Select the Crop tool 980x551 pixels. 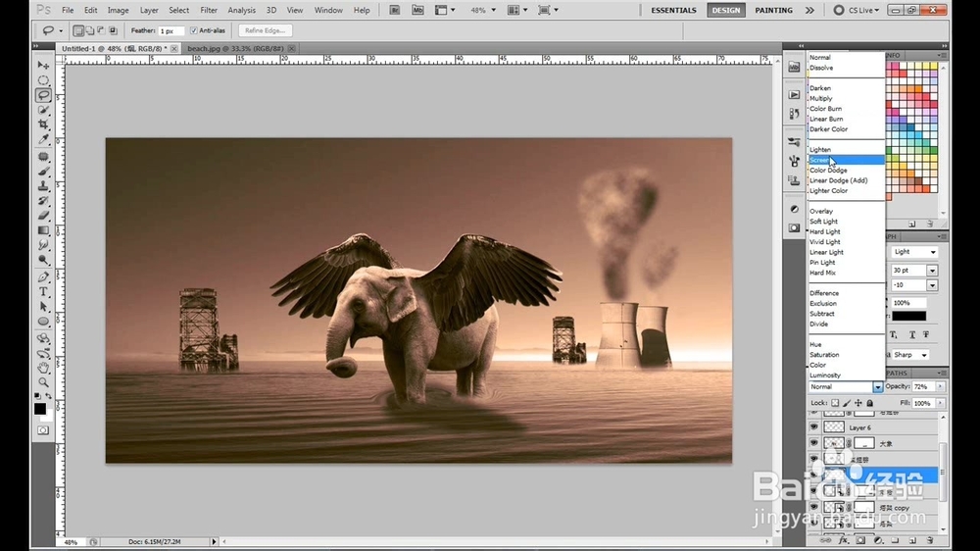click(43, 125)
